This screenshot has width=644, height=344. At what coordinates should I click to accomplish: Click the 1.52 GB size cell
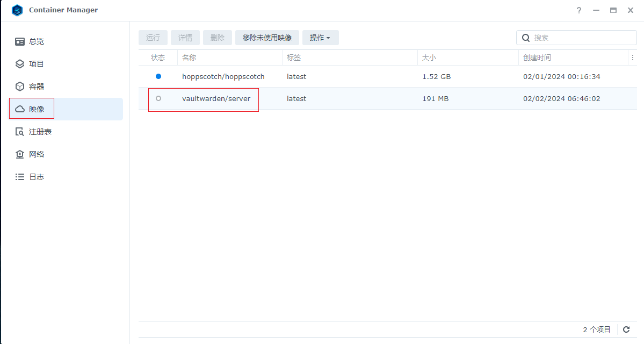coord(437,76)
